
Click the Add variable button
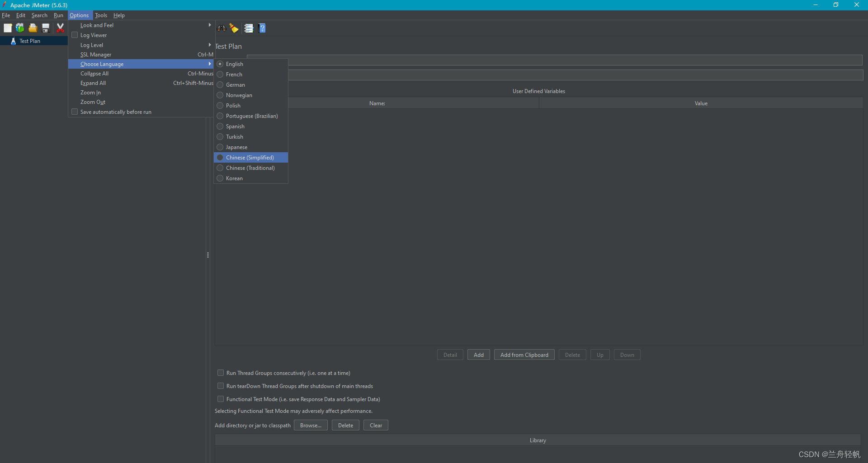click(479, 355)
